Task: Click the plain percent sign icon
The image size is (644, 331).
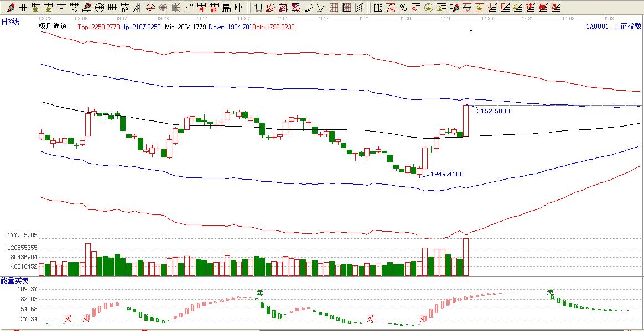Action: (x=403, y=8)
